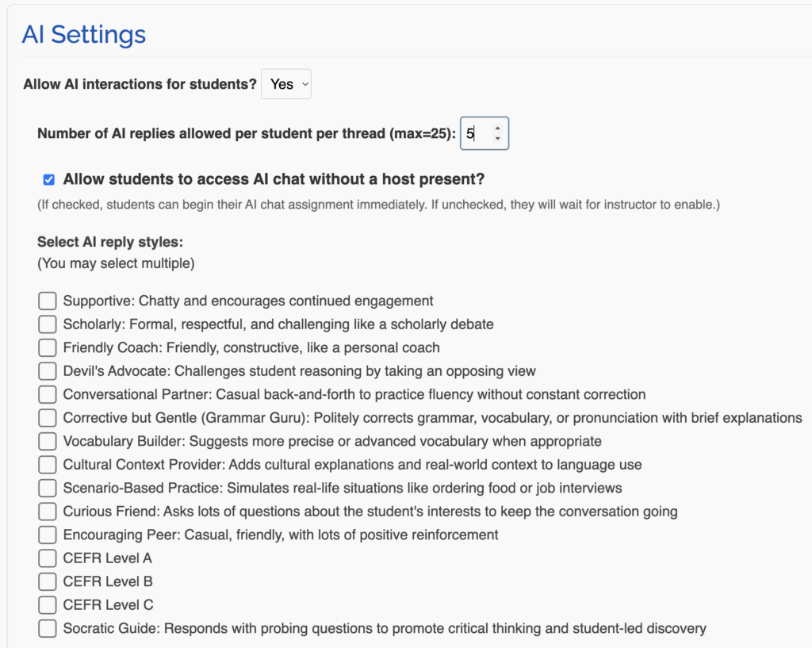Image resolution: width=812 pixels, height=648 pixels.
Task: Check the Socratic Guide reply style
Action: 48,628
